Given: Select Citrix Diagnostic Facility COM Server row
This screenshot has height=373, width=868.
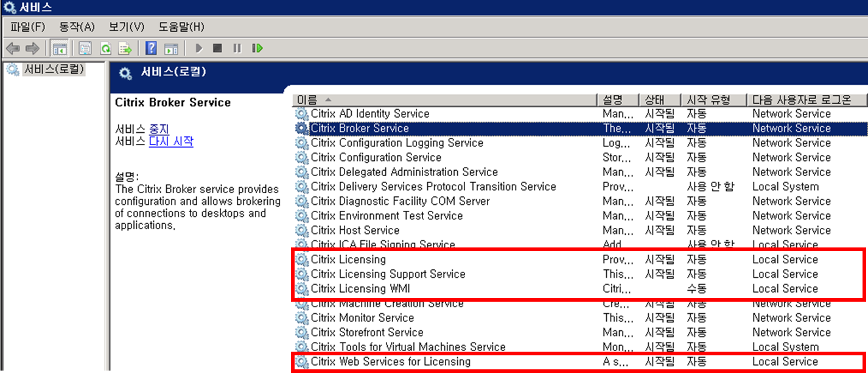Looking at the screenshot, I should pyautogui.click(x=580, y=201).
